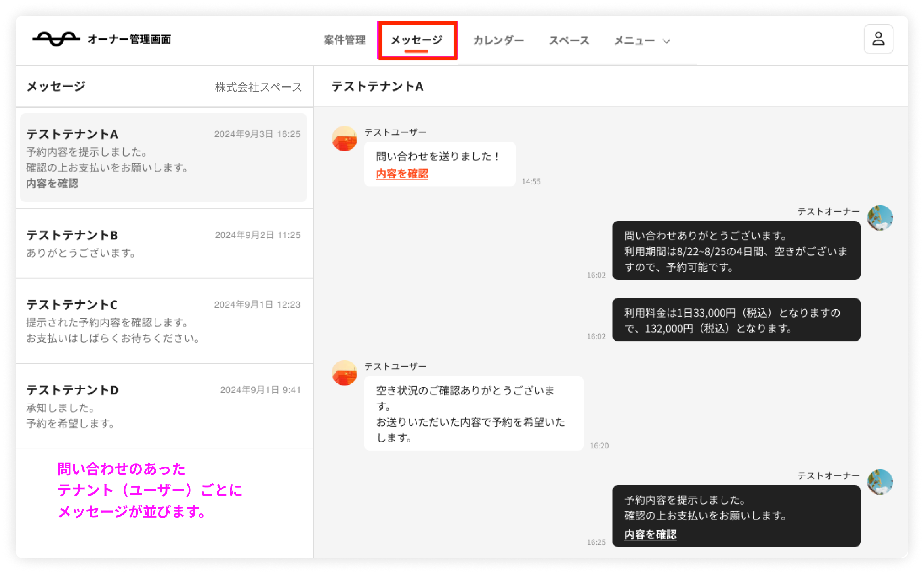
Task: Select the メッセージ tab
Action: coord(416,40)
